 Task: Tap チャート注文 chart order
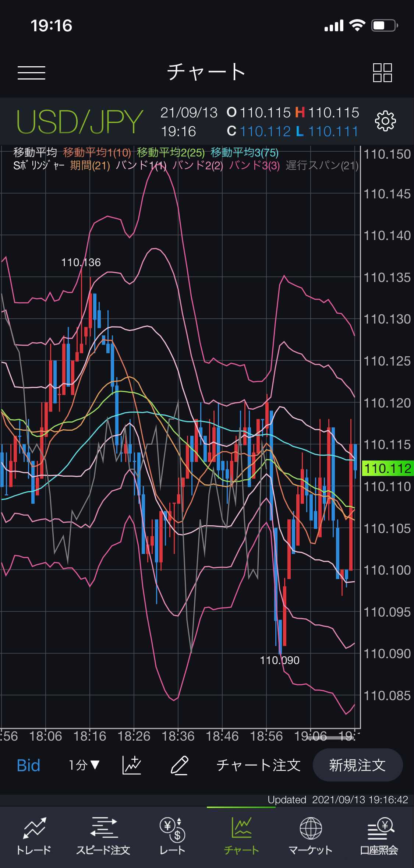[258, 765]
